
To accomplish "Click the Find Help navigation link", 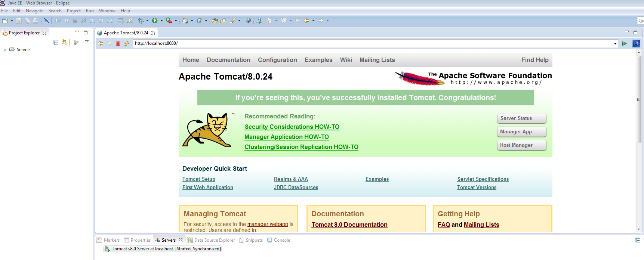I will (x=535, y=60).
